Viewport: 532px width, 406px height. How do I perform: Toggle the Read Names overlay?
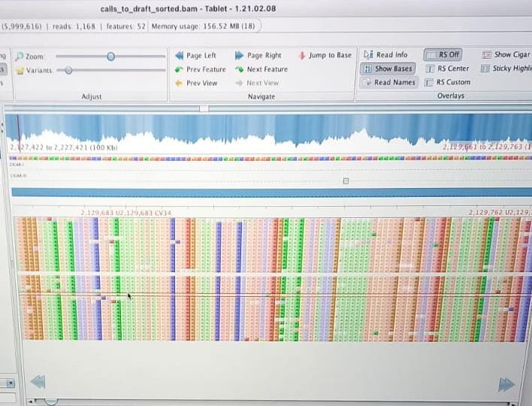click(x=388, y=83)
